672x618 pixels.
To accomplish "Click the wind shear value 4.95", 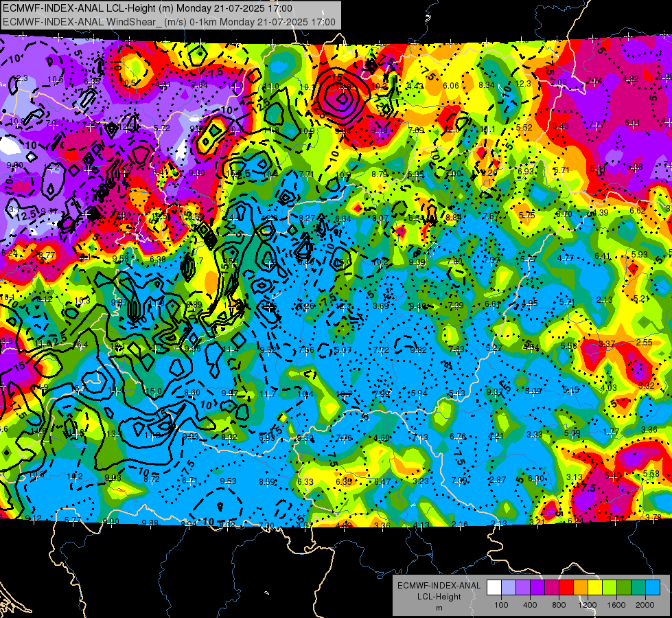I will 530,304.
